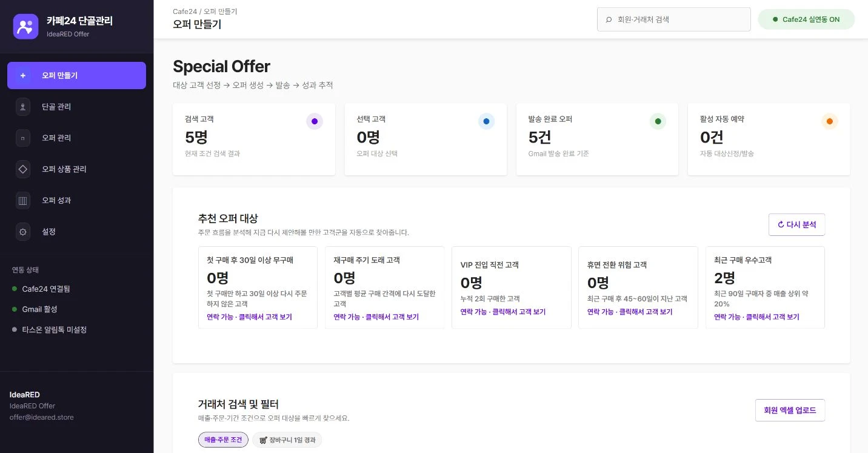
Task: Click the 검색 고객 5명 stat card
Action: coord(254,139)
